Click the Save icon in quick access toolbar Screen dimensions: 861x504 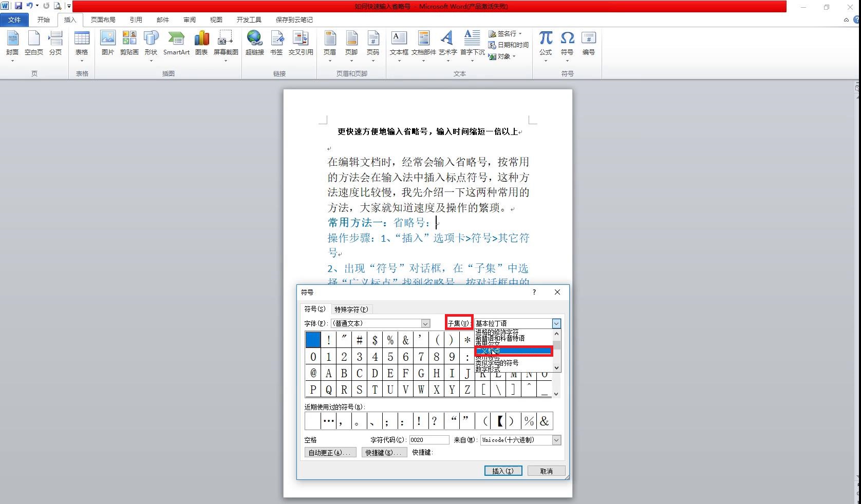pyautogui.click(x=18, y=6)
